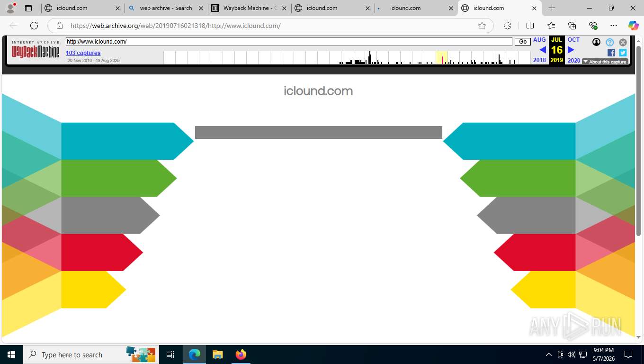Open Task View on taskbar
This screenshot has height=364, width=644.
point(170,355)
